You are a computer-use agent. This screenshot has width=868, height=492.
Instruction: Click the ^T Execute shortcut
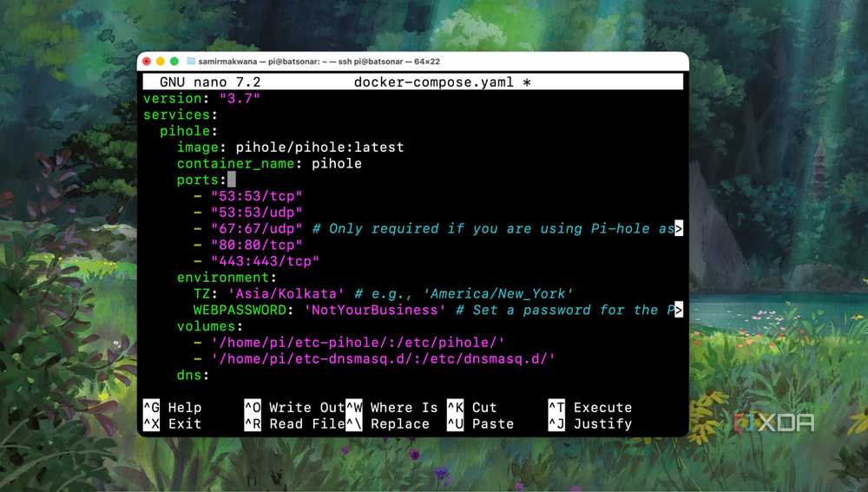(589, 408)
